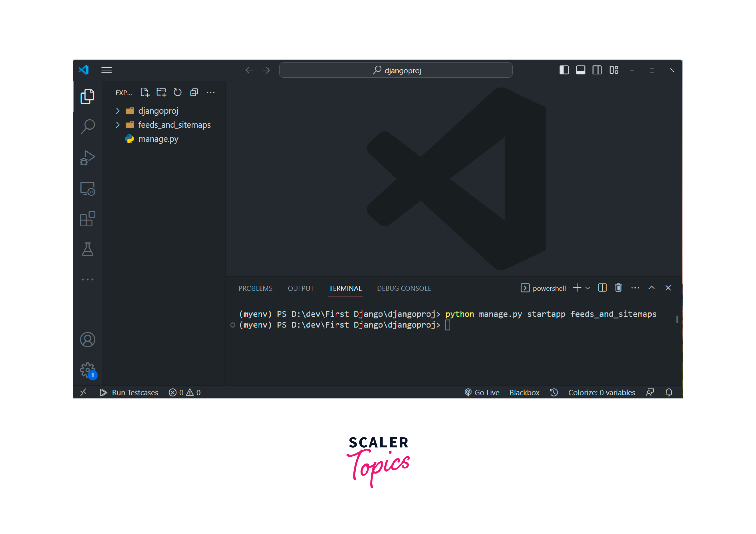Open Remote Explorer view
Screen dimensions: 756x534
point(87,189)
